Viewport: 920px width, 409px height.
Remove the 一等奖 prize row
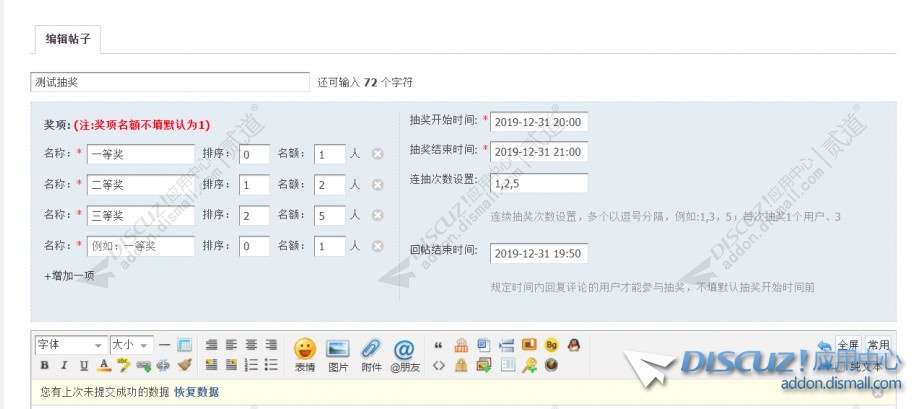pos(378,154)
